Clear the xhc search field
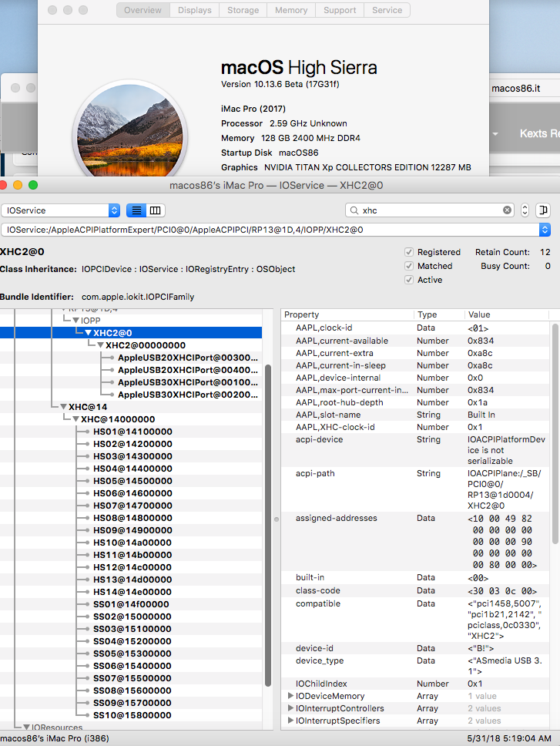The image size is (560, 746). (507, 210)
